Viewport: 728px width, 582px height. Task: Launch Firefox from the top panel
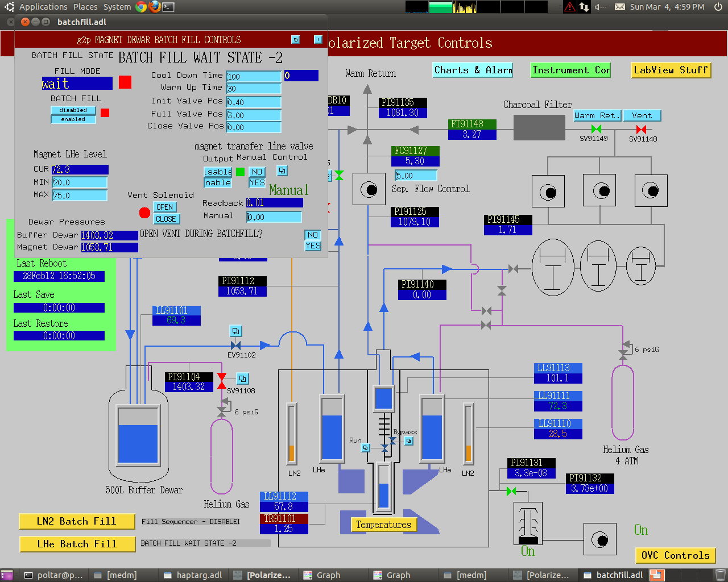(155, 7)
